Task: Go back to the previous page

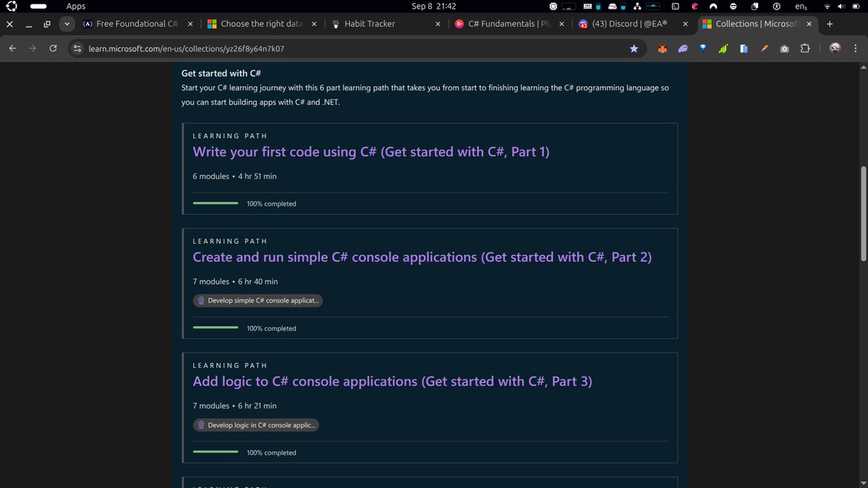Action: coord(12,48)
